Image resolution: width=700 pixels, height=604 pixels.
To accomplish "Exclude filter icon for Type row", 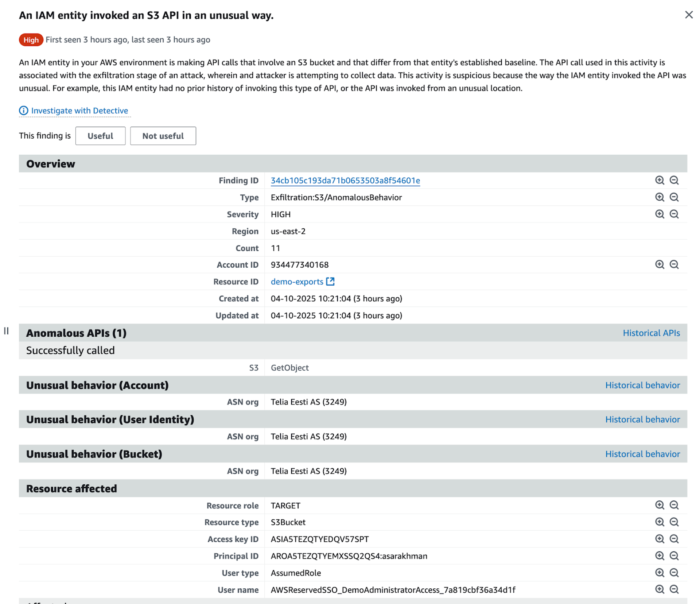I will [674, 197].
